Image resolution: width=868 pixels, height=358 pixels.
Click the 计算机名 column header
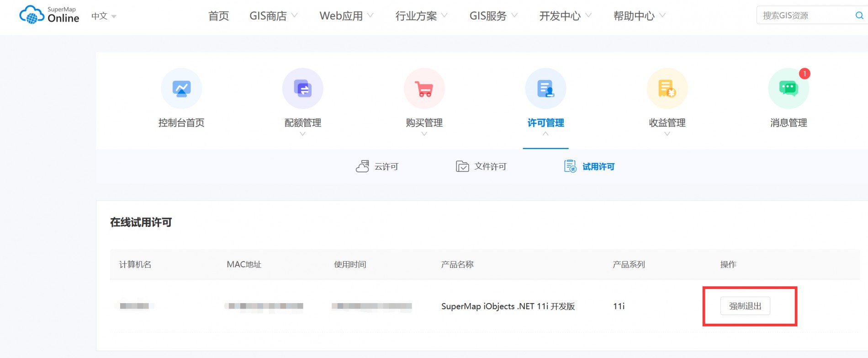(135, 264)
